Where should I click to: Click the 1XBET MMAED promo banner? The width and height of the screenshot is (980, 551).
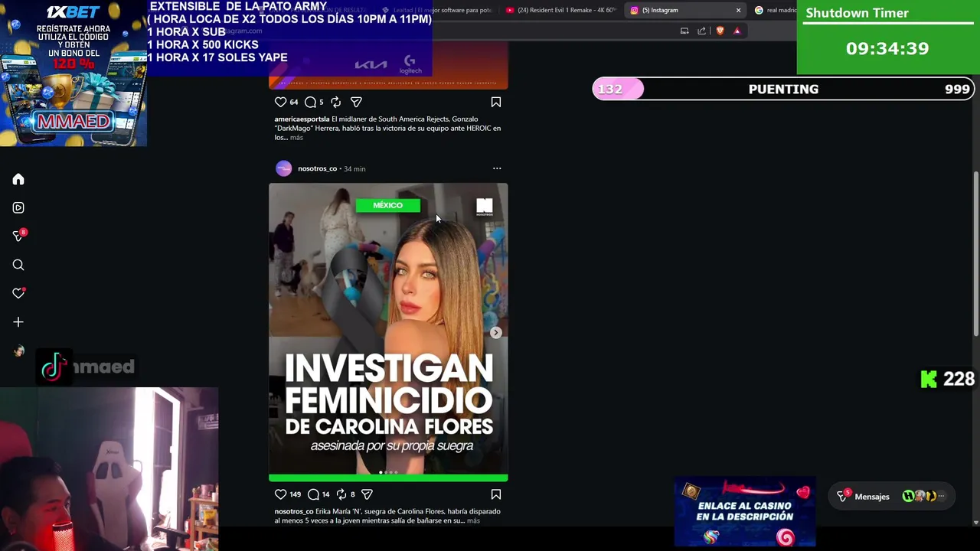(73, 73)
